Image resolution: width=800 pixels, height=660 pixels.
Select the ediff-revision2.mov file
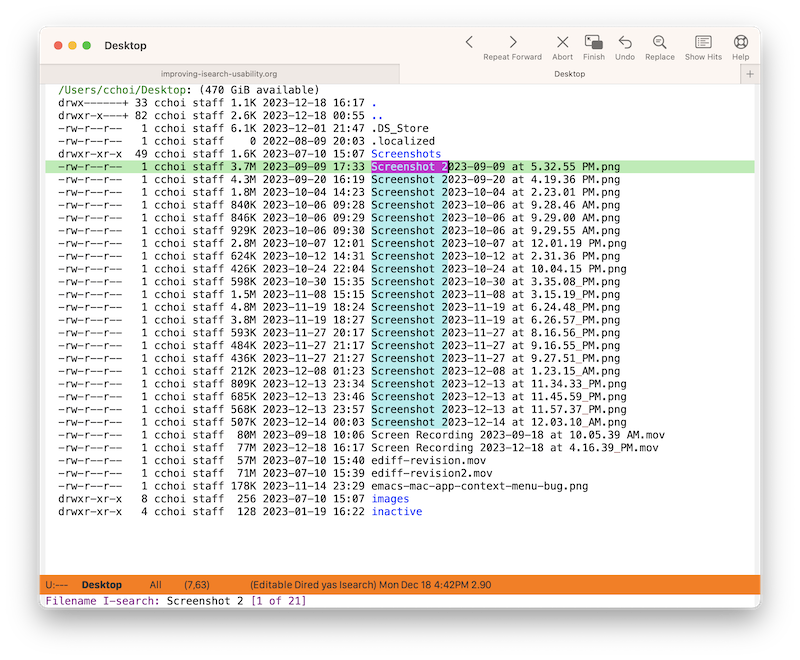point(432,473)
